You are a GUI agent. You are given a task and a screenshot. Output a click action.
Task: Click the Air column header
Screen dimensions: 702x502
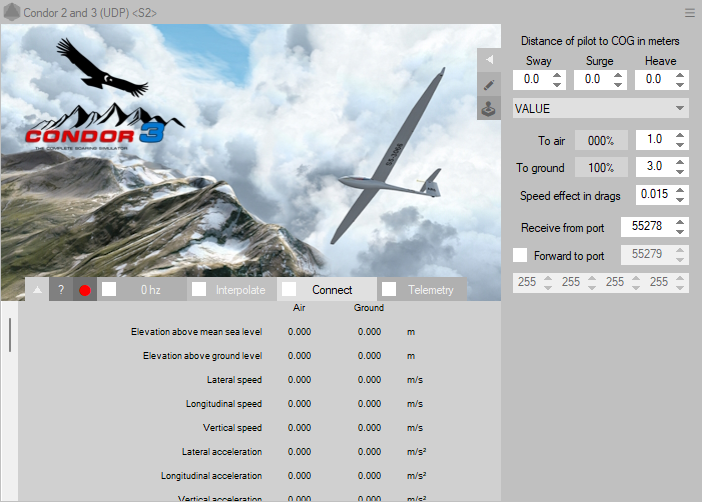coord(299,308)
